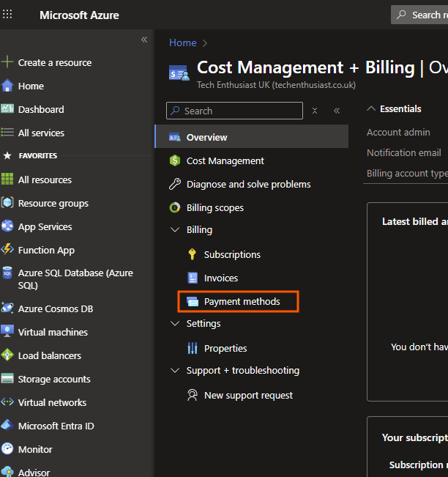
Task: Click the All resources grid icon
Action: point(7,180)
